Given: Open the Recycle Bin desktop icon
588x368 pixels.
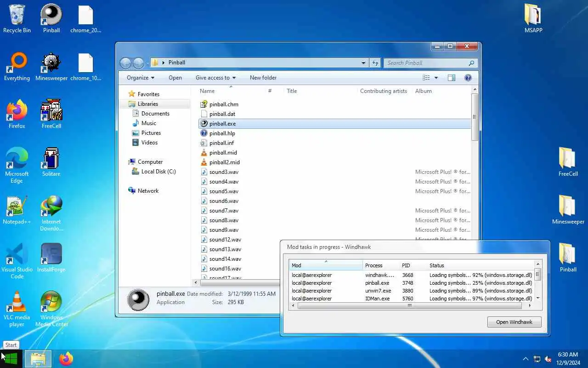Looking at the screenshot, I should (x=17, y=18).
